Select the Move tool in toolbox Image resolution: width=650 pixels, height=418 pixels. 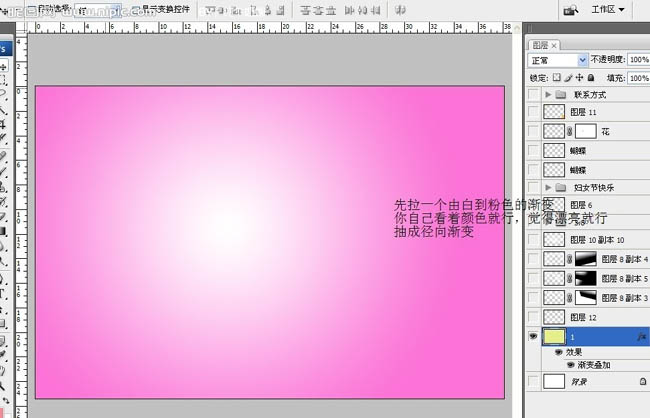click(4, 67)
